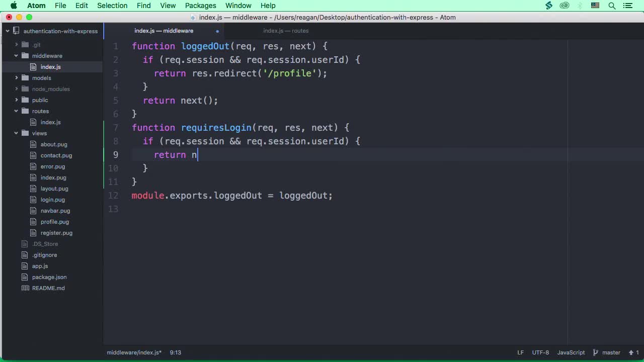This screenshot has width=644, height=362.
Task: Click the folder icon of node_modules
Action: [25, 89]
